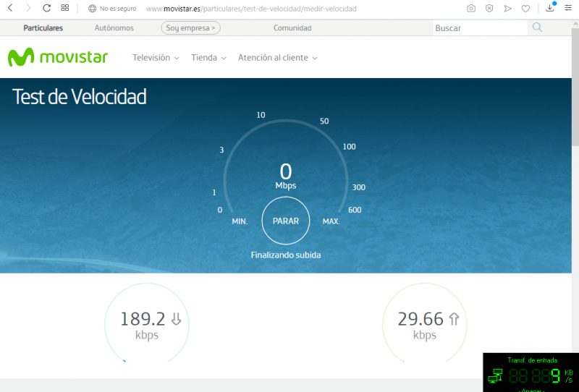Click the 'MIN.' gauge label
The image size is (579, 392).
point(240,221)
